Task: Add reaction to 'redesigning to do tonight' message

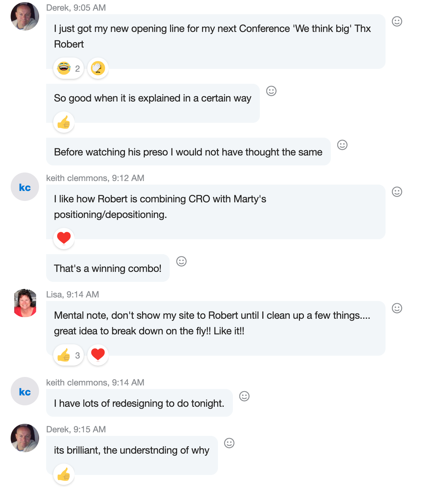Action: click(x=244, y=396)
